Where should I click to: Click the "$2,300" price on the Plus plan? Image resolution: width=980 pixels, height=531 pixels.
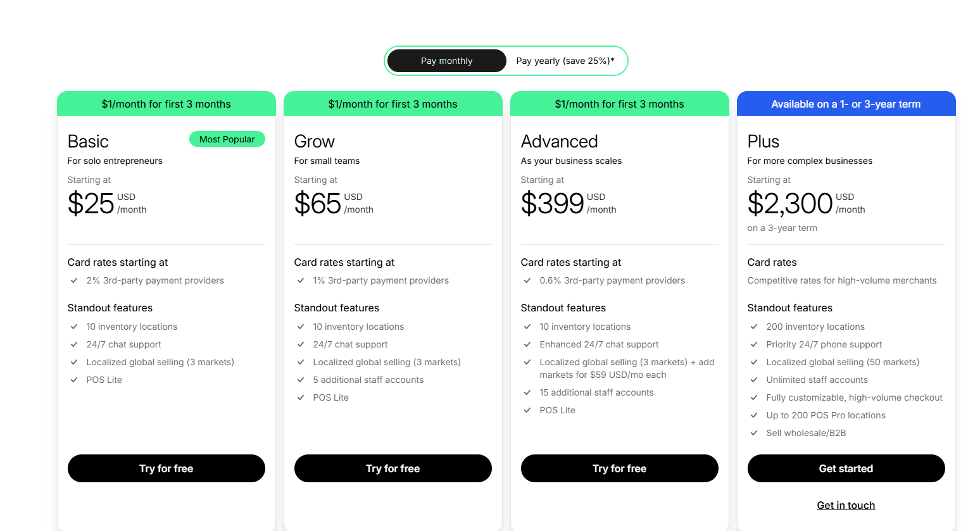pos(789,204)
